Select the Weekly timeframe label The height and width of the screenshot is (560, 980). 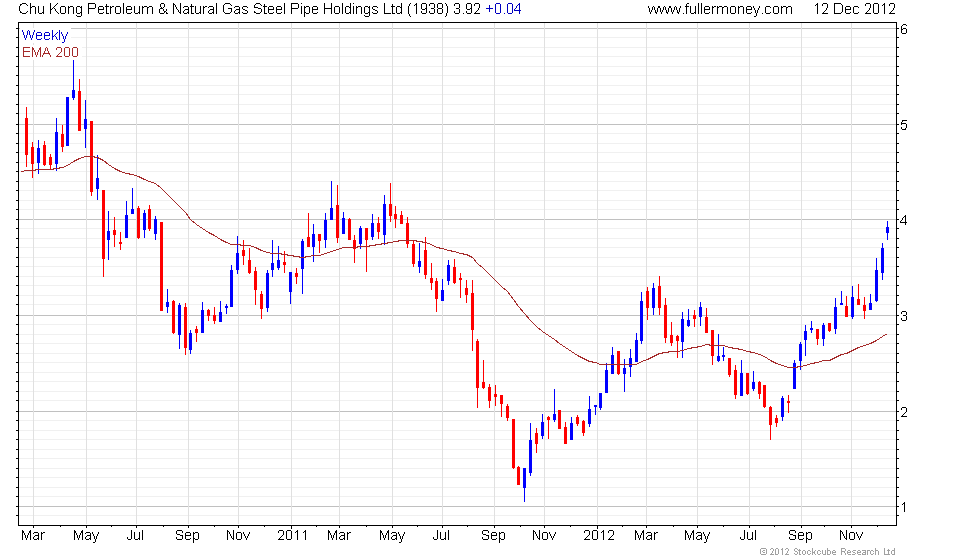tap(45, 36)
